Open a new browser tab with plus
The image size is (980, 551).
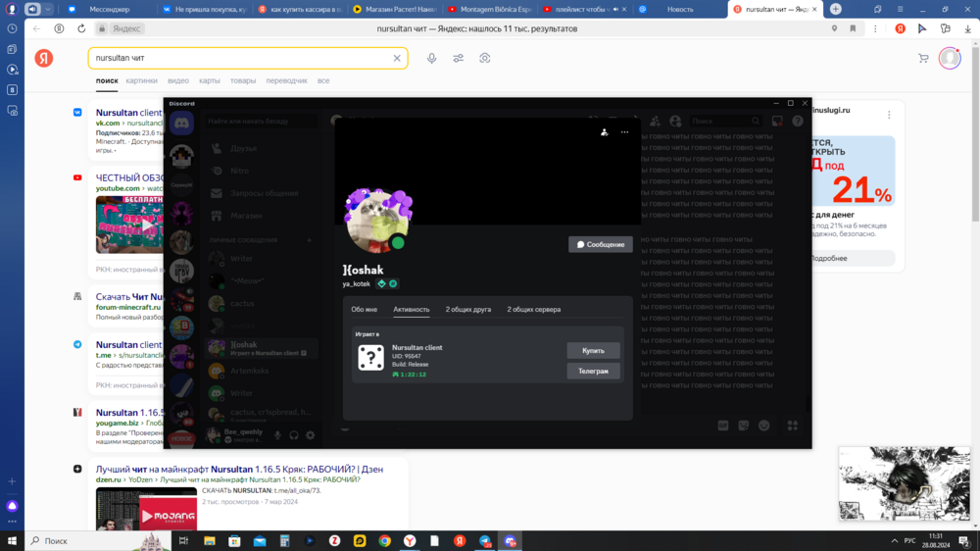click(x=836, y=10)
